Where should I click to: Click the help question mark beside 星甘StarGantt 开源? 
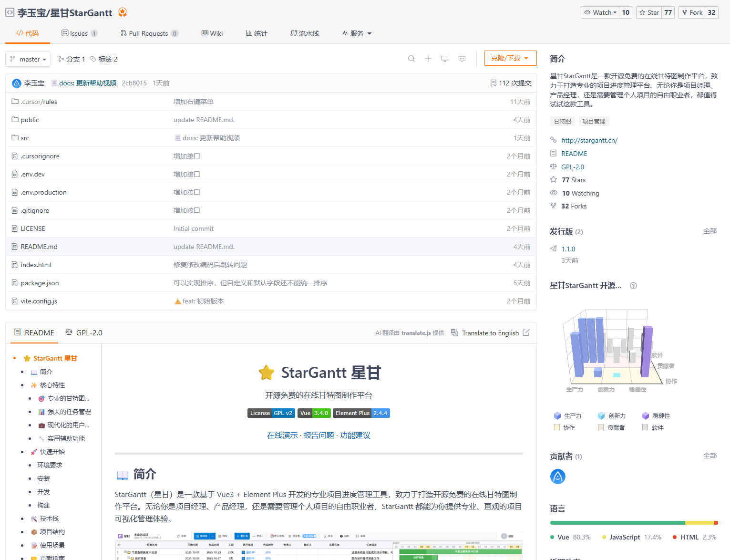(633, 285)
